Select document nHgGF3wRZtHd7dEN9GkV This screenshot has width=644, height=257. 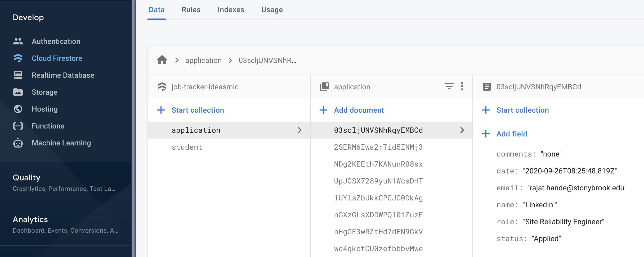392,232
